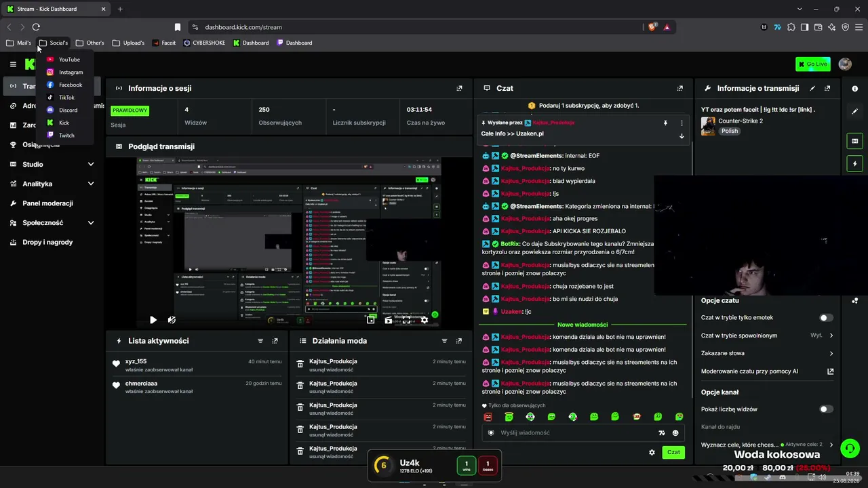The image size is (868, 488).
Task: Open the Mail's bookmark folder
Action: coord(19,43)
